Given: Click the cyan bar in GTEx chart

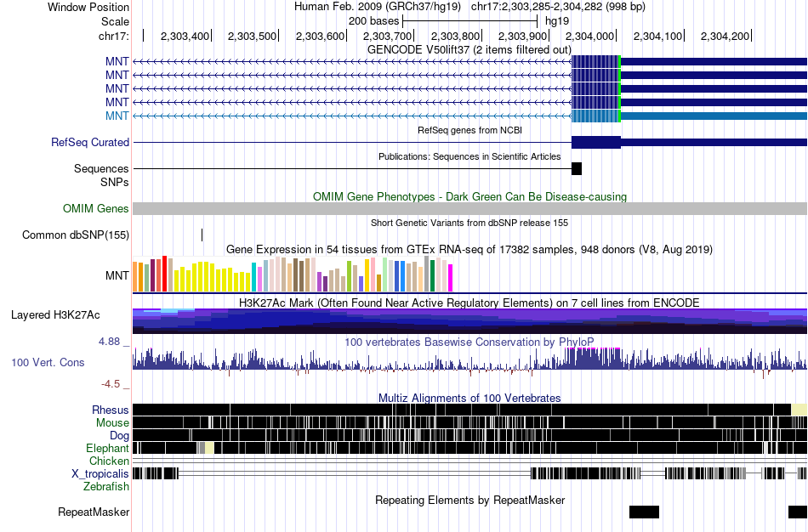Looking at the screenshot, I should pyautogui.click(x=254, y=277).
